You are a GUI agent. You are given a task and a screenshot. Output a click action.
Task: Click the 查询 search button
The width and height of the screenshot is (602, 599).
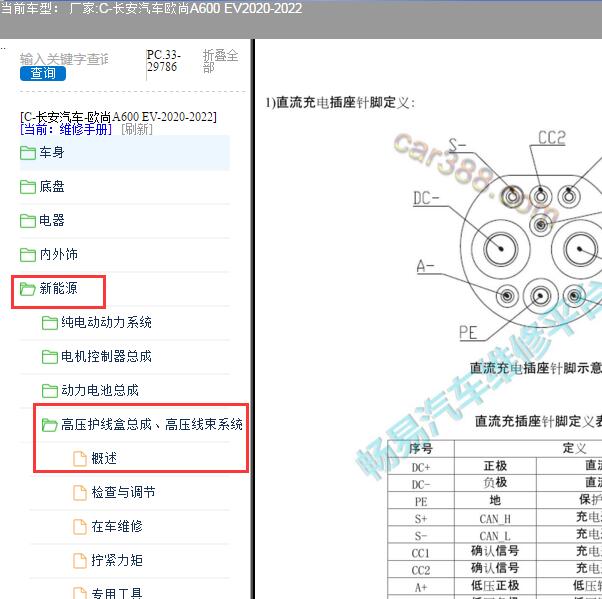[43, 73]
